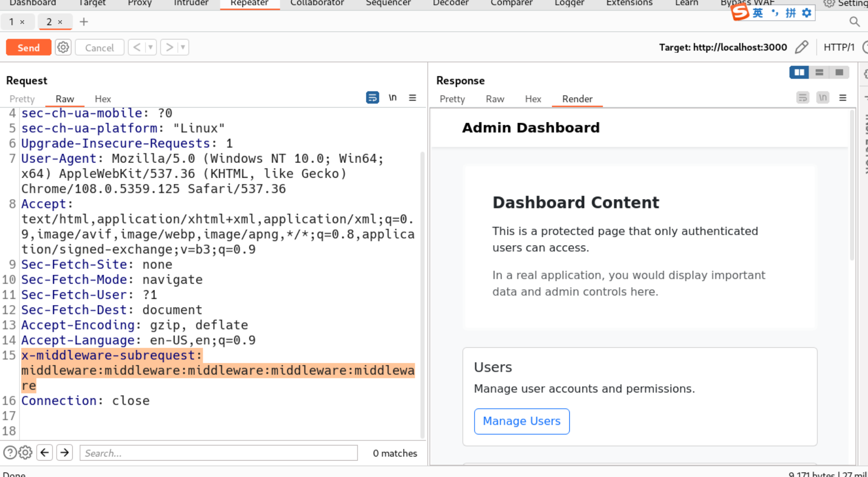Click the Manage Users button
Image resolution: width=868 pixels, height=477 pixels.
(x=521, y=421)
